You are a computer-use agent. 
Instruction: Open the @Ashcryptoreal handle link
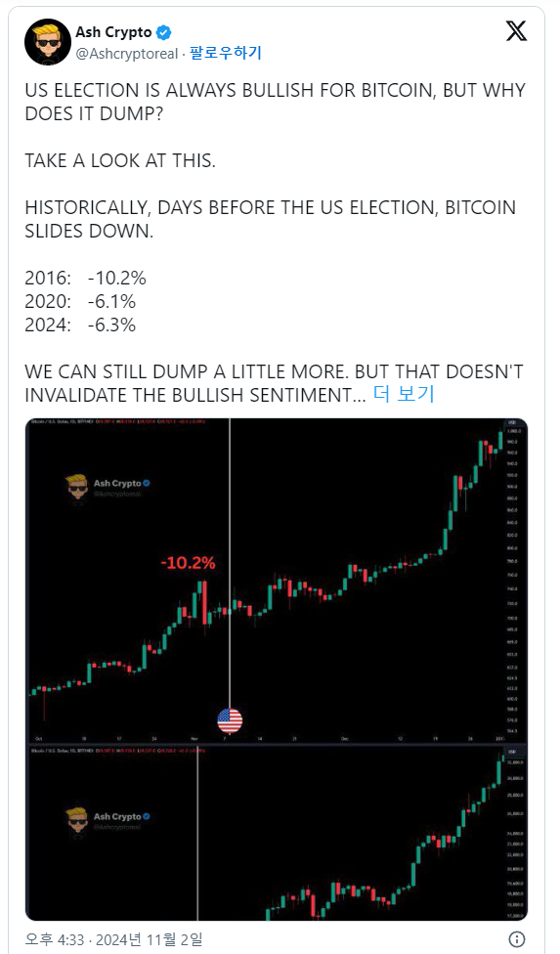126,54
